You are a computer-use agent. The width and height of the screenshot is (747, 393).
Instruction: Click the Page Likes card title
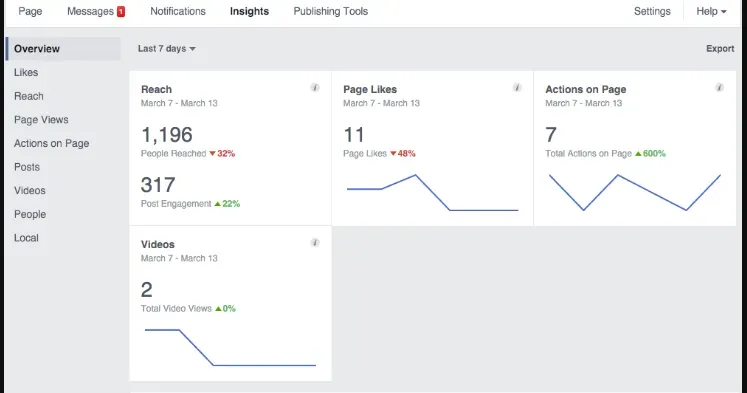370,90
